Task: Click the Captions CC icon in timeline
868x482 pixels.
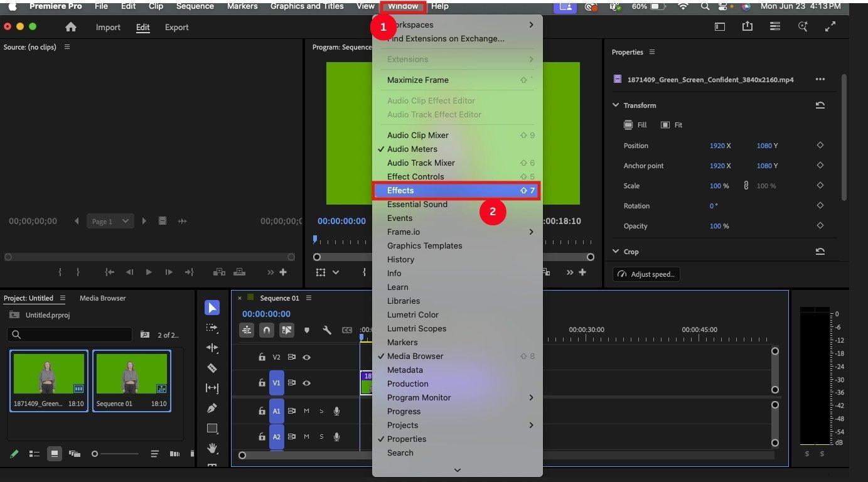Action: [x=347, y=330]
